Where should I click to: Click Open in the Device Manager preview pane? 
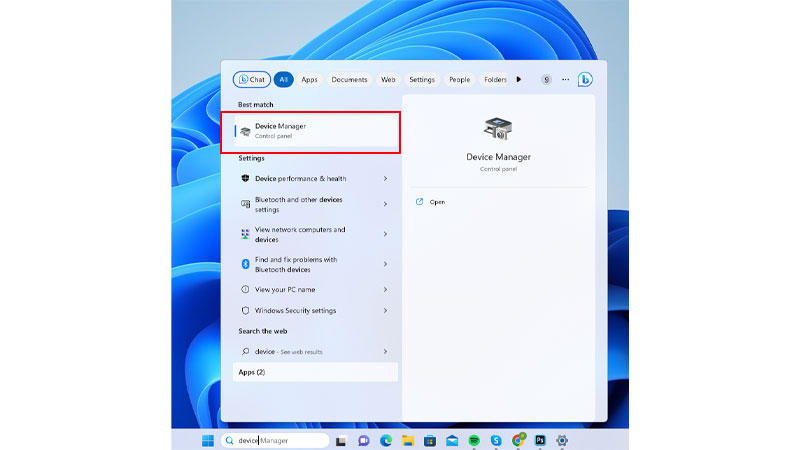coord(437,202)
